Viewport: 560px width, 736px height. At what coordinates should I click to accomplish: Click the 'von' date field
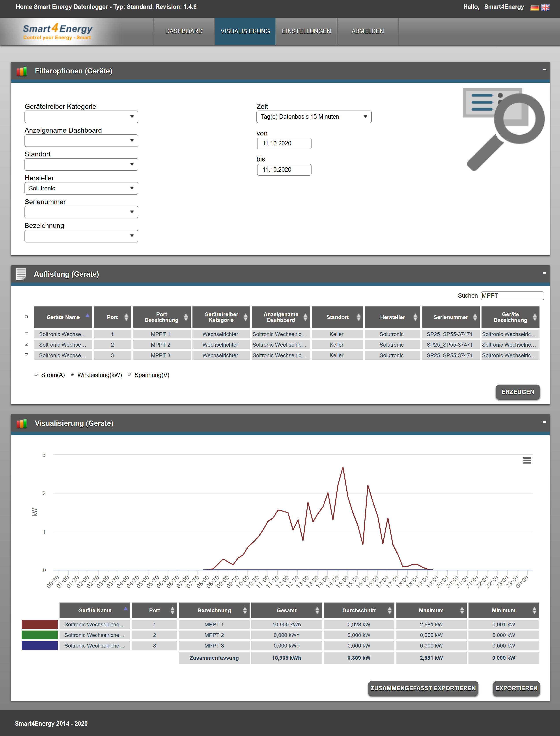[x=284, y=143]
